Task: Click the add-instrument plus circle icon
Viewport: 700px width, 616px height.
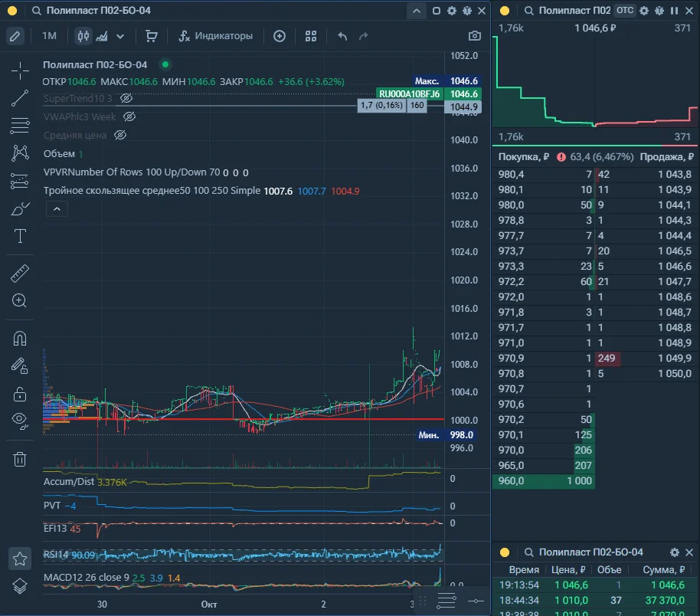Action: coord(280,36)
